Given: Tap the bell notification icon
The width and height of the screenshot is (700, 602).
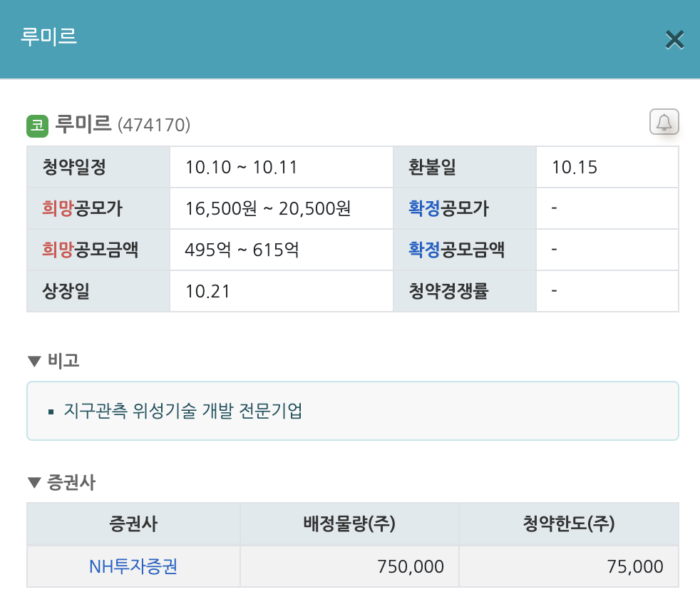Looking at the screenshot, I should point(664,121).
